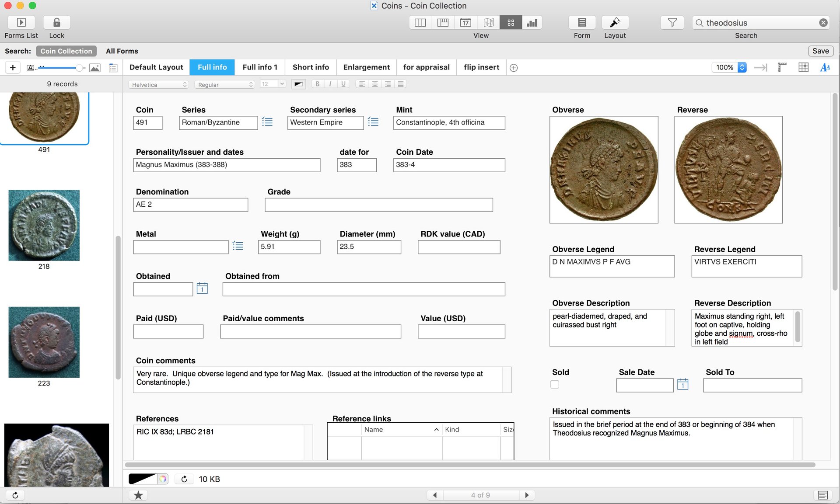Open the Helvetica font dropdown
Screen dimensions: 840x504
click(159, 84)
